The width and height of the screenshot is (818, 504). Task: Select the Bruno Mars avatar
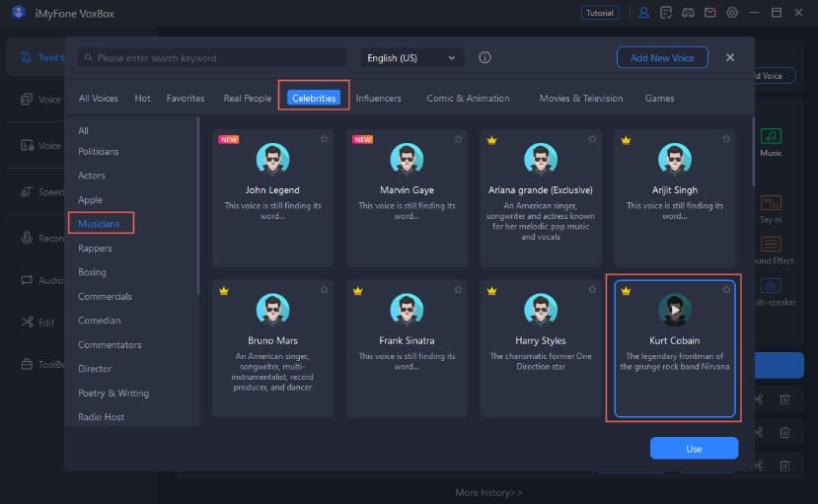pos(272,310)
